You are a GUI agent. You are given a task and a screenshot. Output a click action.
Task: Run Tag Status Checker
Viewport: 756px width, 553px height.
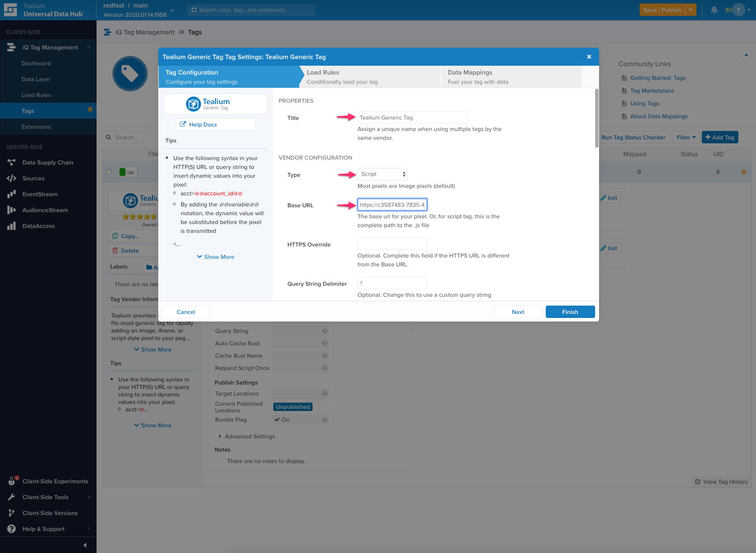point(633,137)
